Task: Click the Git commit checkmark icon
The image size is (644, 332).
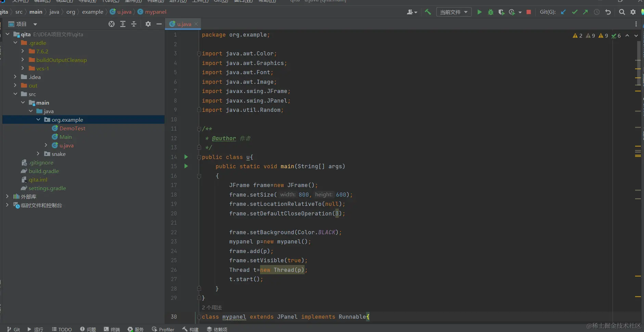Action: (x=575, y=12)
